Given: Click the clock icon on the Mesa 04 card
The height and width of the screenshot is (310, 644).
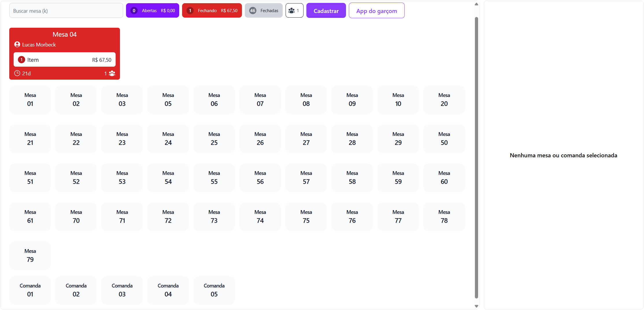Looking at the screenshot, I should tap(17, 73).
